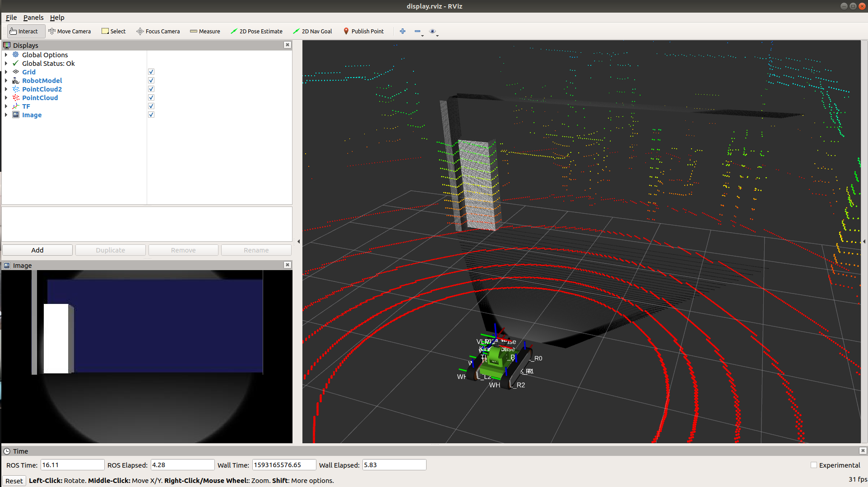The image size is (868, 487).
Task: Activate the Move Camera tool
Action: [70, 31]
